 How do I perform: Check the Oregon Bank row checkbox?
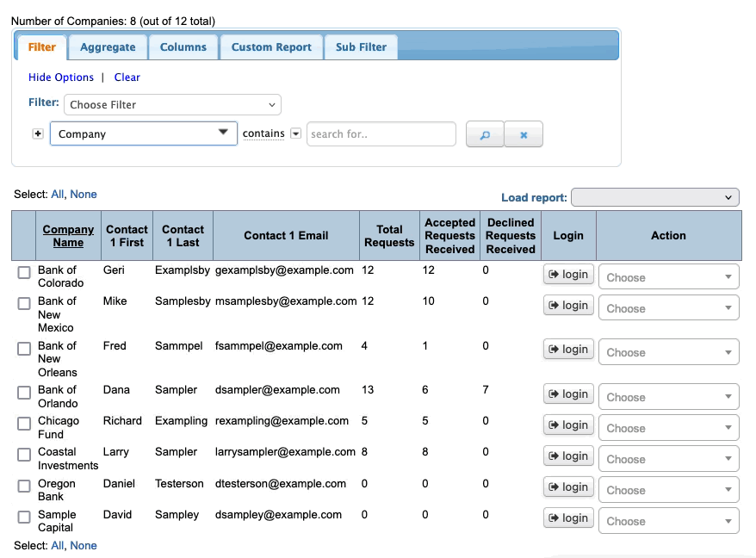[24, 487]
